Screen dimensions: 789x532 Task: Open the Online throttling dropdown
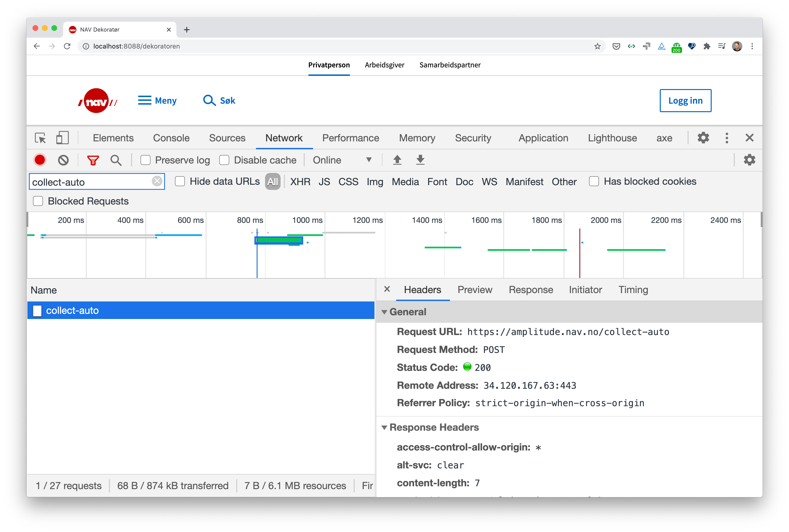(x=342, y=160)
